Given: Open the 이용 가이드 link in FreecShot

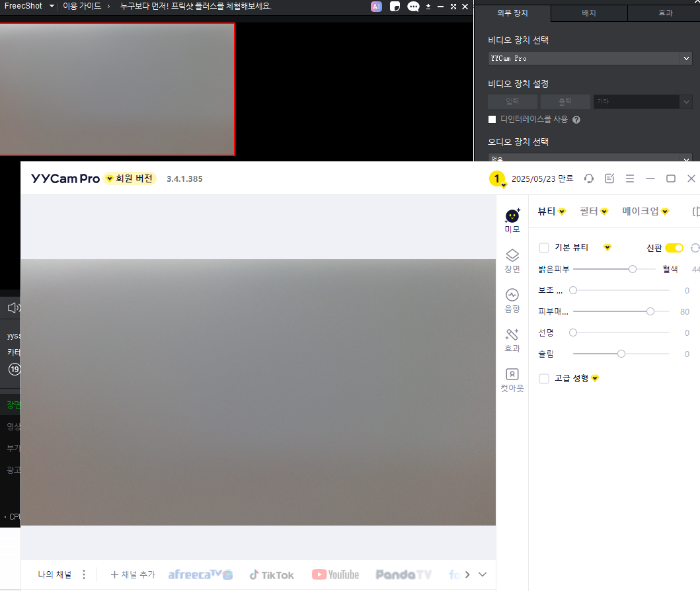Looking at the screenshot, I should click(82, 6).
